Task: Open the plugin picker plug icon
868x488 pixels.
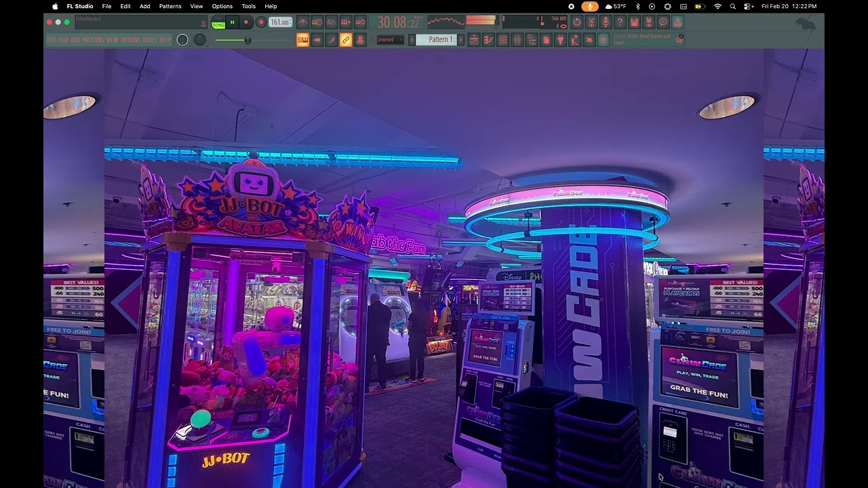Action: click(x=560, y=39)
